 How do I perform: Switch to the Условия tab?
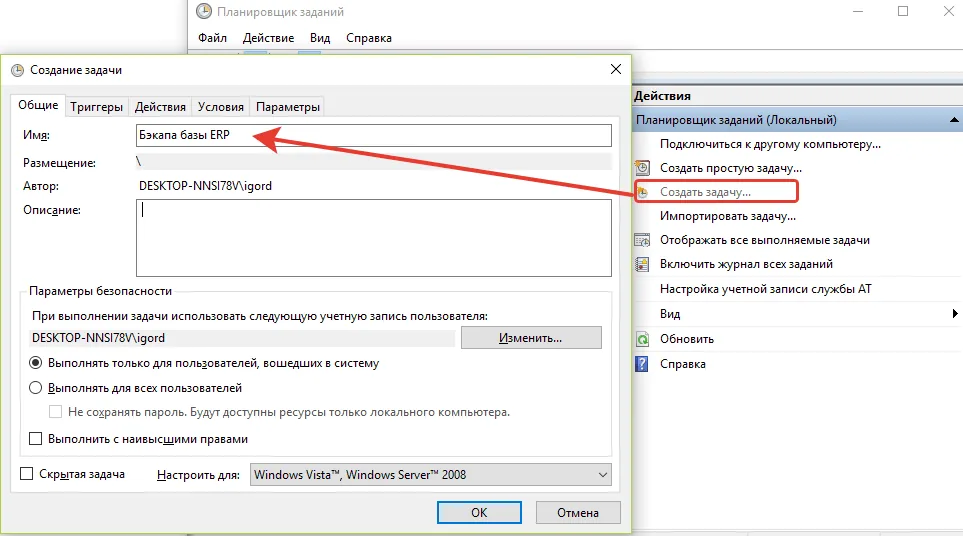220,107
